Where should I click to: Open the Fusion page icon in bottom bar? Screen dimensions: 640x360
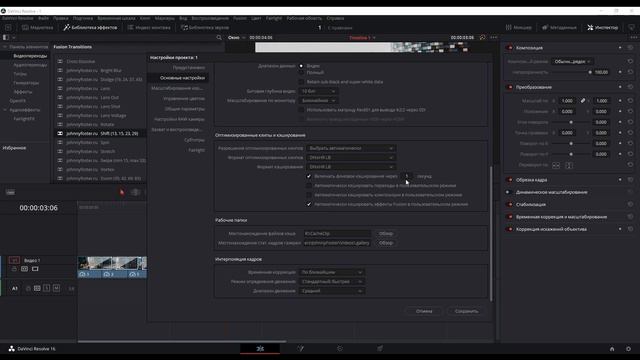pyautogui.click(x=300, y=349)
